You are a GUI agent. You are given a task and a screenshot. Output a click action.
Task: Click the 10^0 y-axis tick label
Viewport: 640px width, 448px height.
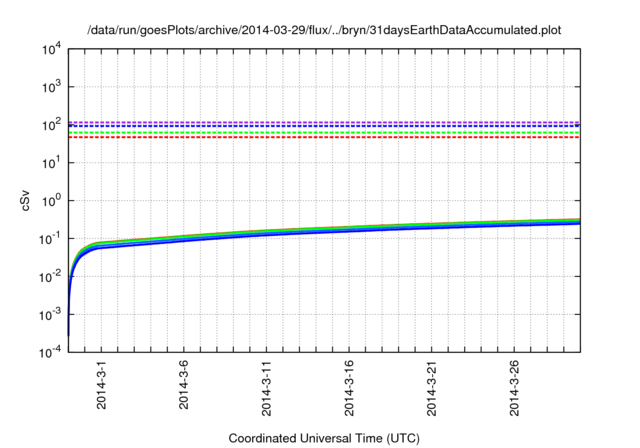pyautogui.click(x=51, y=201)
